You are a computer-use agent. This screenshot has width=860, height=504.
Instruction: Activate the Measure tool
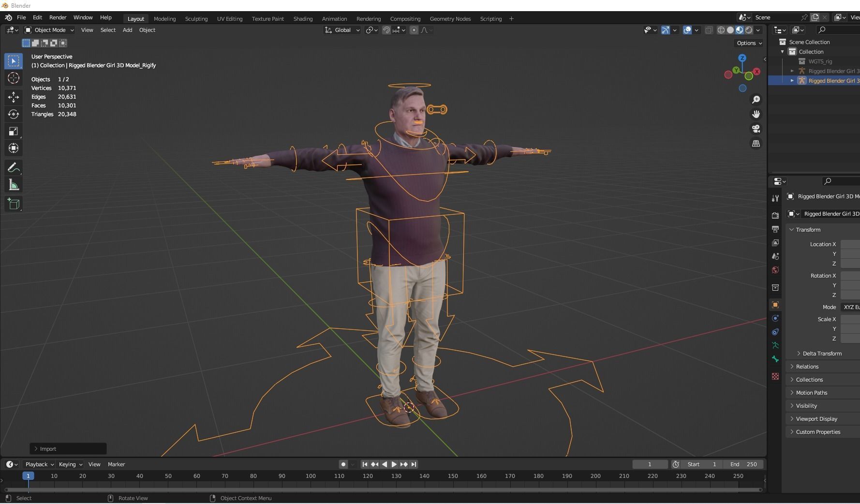pyautogui.click(x=14, y=184)
